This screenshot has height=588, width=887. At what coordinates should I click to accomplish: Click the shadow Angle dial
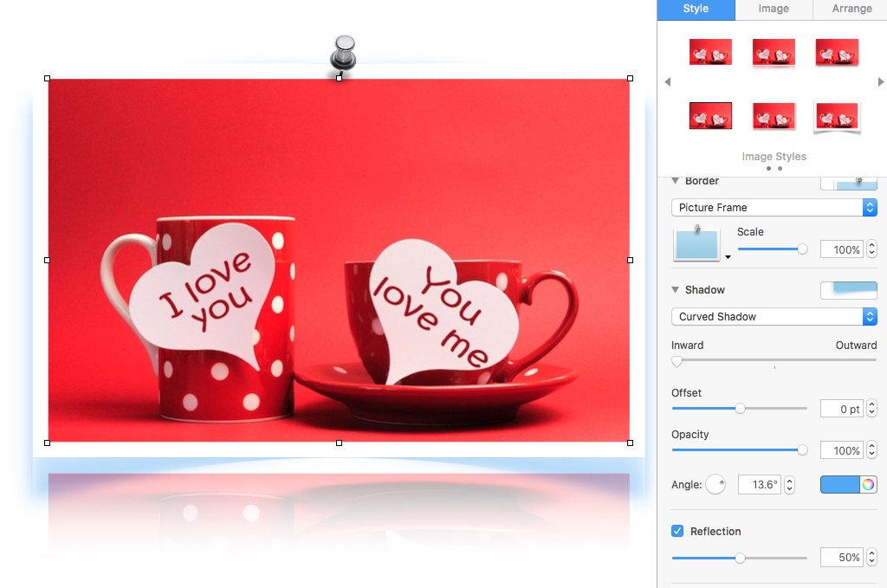pyautogui.click(x=715, y=485)
